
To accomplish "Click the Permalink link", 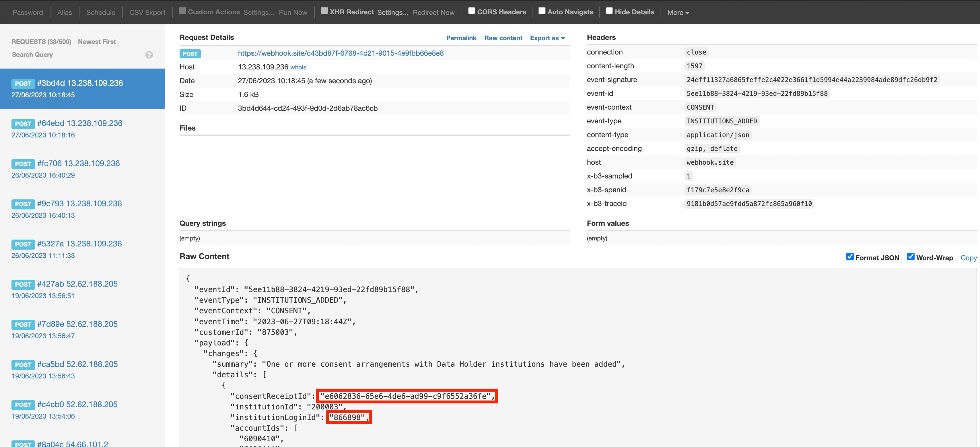I will click(x=461, y=38).
